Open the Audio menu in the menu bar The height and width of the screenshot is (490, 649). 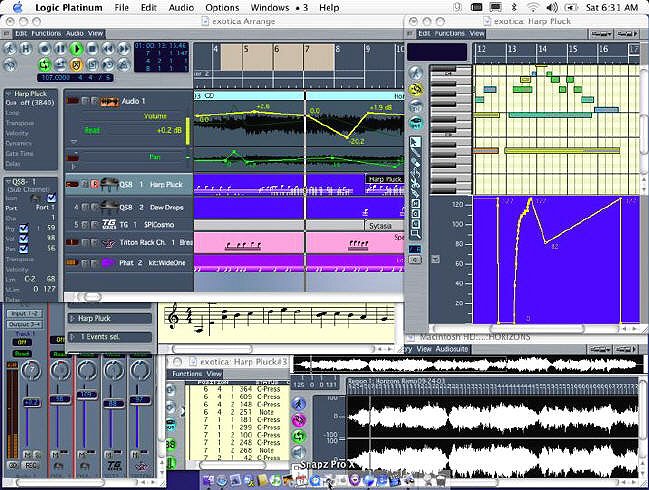[181, 7]
